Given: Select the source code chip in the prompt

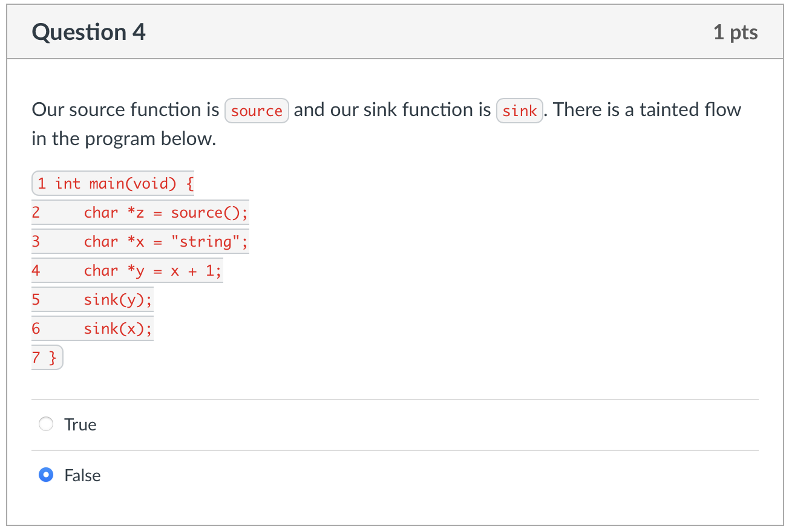Looking at the screenshot, I should click(257, 111).
